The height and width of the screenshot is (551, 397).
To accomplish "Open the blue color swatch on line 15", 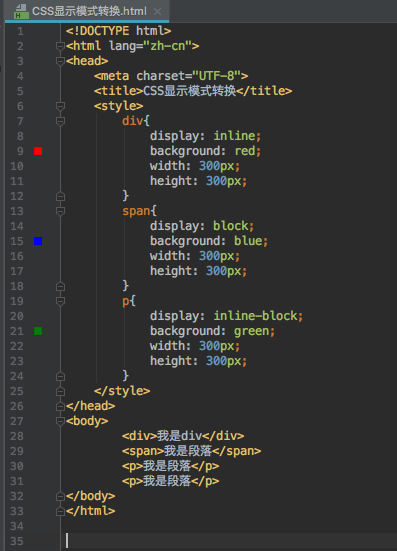I will [x=38, y=241].
